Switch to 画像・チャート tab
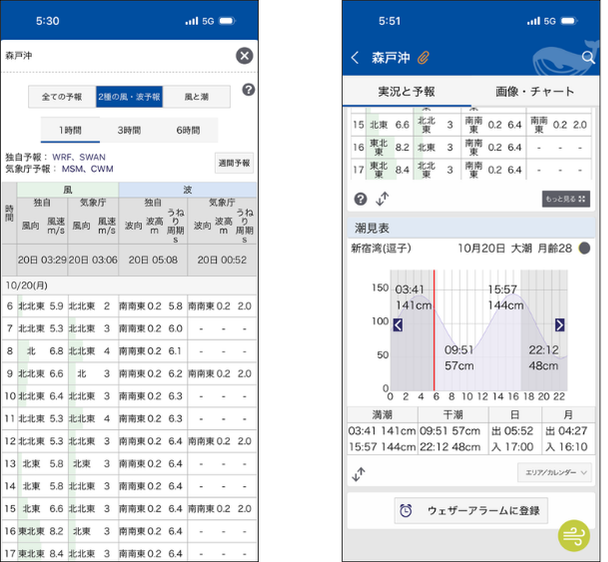The image size is (608, 562). (535, 92)
